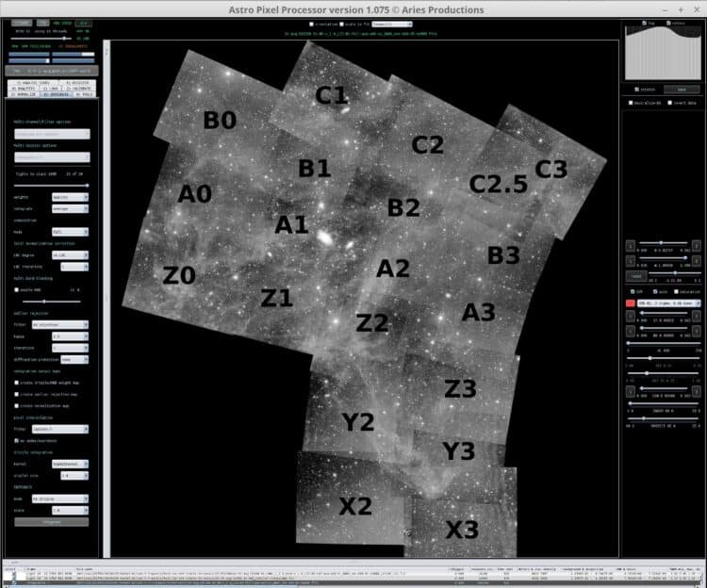This screenshot has height=588, width=707.
Task: Open the image view dropdown above the preview
Action: coord(392,24)
